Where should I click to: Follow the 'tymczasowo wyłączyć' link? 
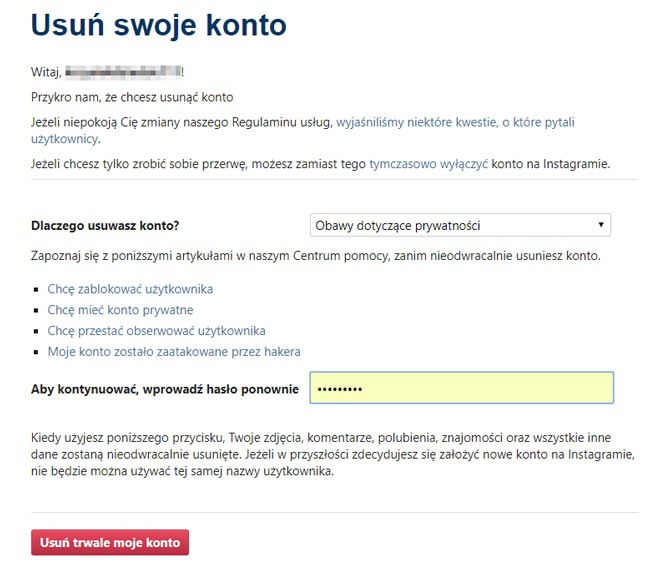coord(428,163)
